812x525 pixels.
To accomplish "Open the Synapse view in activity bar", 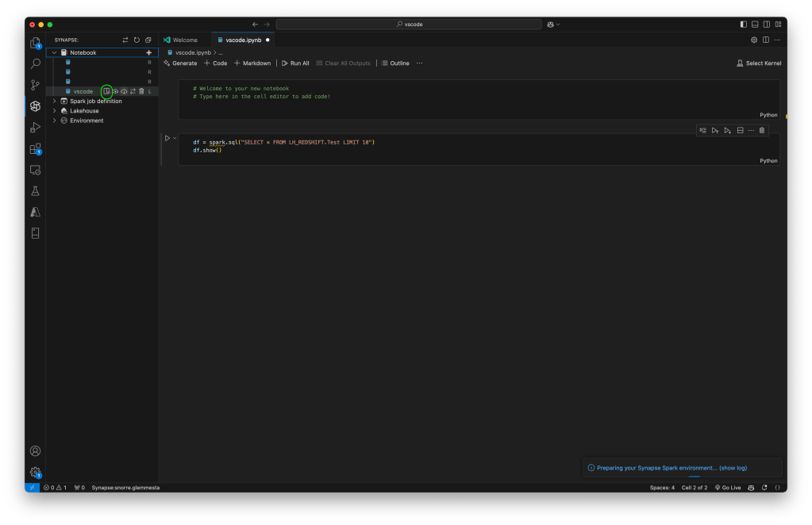I will (35, 105).
